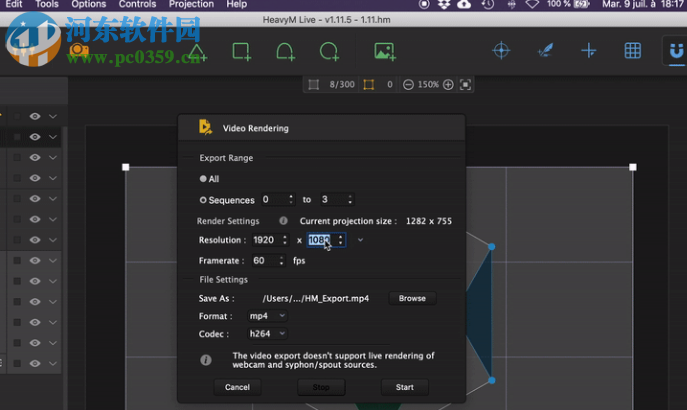The height and width of the screenshot is (410, 687).
Task: Click the menu bar date and time
Action: pos(643,4)
